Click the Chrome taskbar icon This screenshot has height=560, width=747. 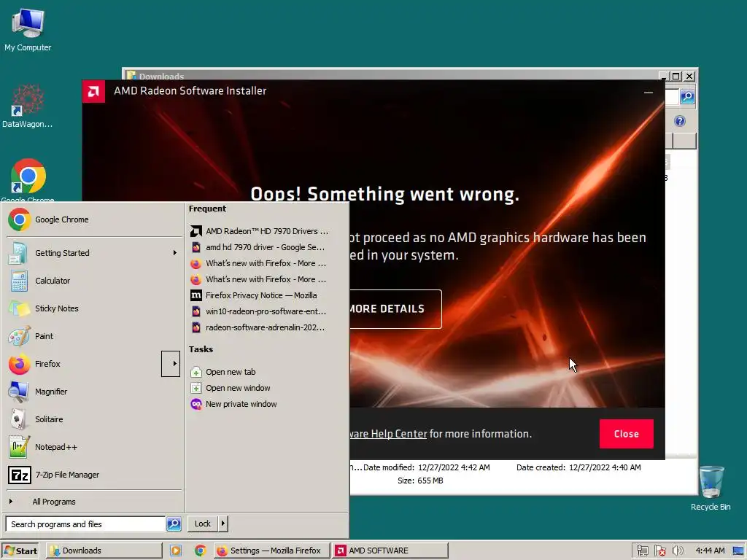(201, 551)
